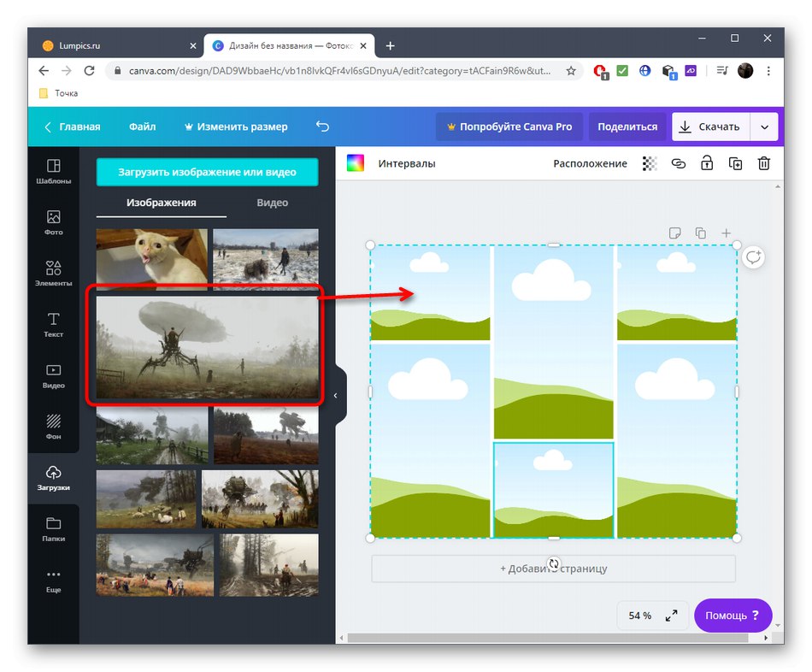Screen dimensions: 812x672
Task: Select the highlighted bottom-center collage cell
Action: [553, 490]
